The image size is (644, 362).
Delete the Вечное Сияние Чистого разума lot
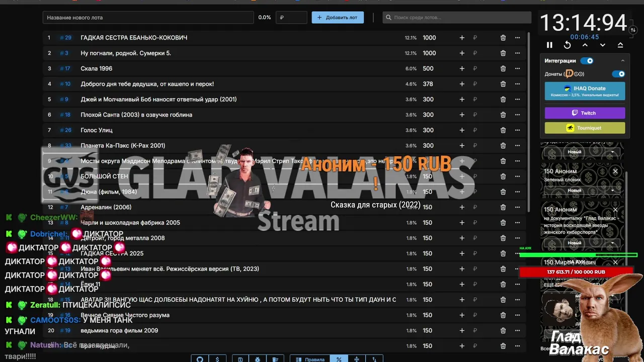pyautogui.click(x=503, y=315)
